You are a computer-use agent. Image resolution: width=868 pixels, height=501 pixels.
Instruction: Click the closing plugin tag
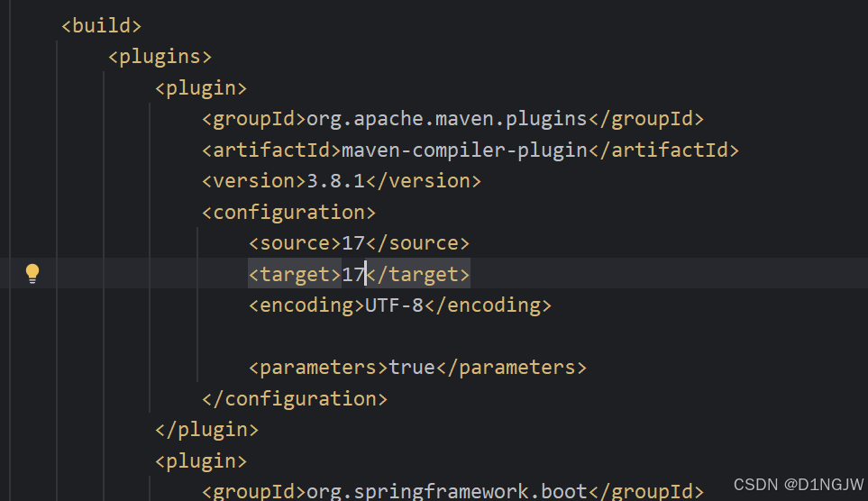coord(207,430)
